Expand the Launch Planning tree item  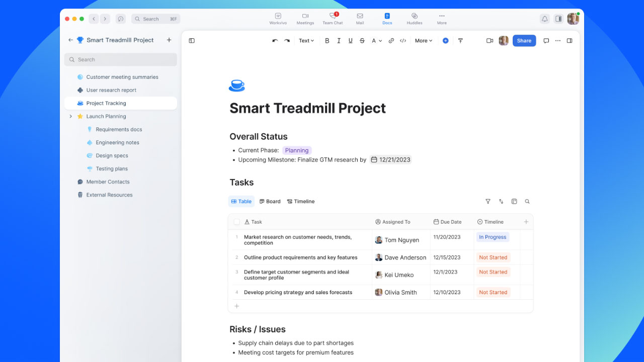(x=70, y=117)
